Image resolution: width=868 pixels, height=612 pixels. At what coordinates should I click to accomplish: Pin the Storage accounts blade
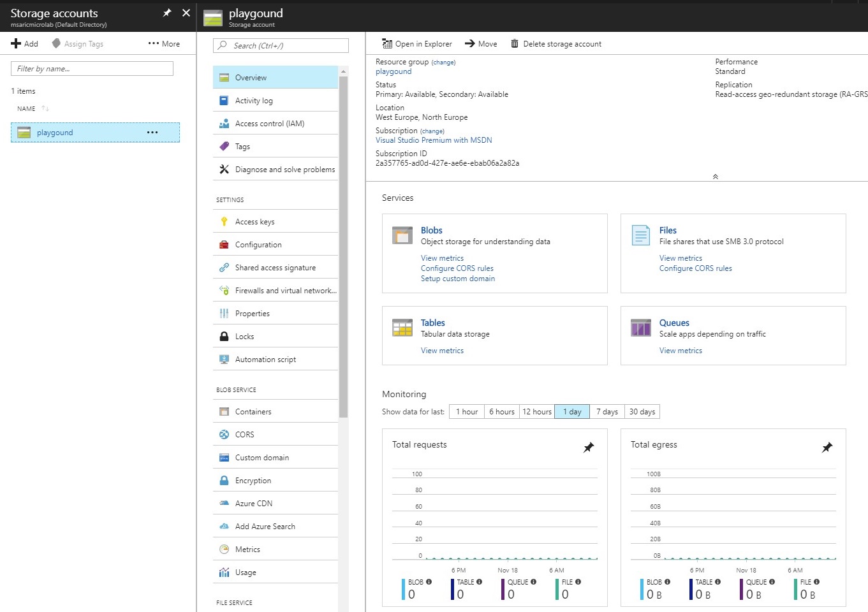167,13
